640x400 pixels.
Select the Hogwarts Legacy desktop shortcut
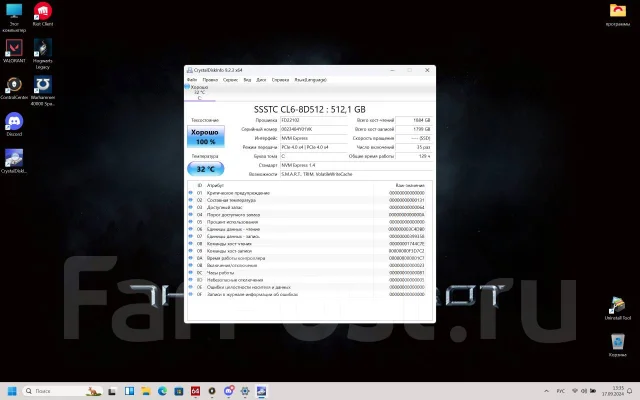(x=43, y=54)
